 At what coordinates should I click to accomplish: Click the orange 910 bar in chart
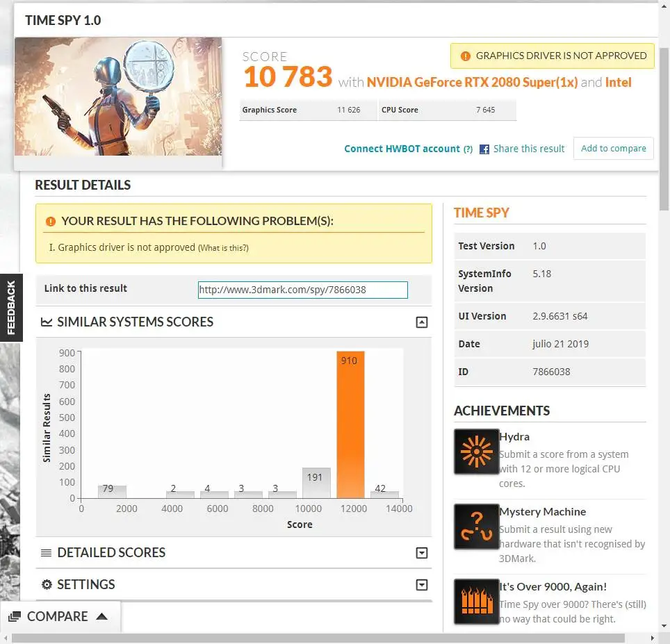(x=350, y=424)
